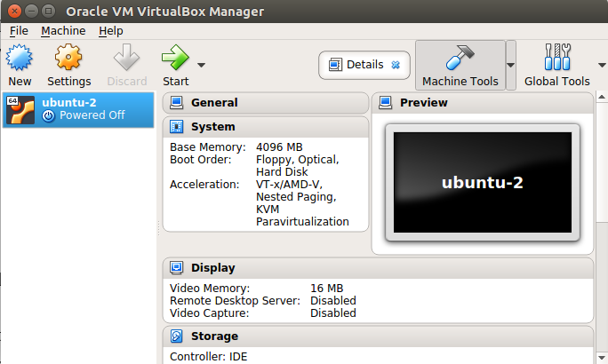Select the Machine Tools hammer icon
The width and height of the screenshot is (608, 364).
click(460, 58)
